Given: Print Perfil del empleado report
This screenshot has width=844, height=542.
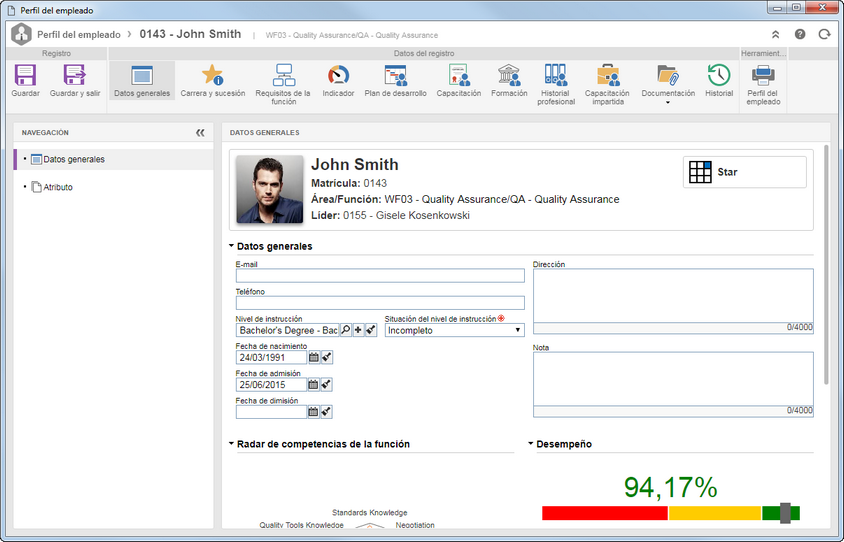Looking at the screenshot, I should [x=763, y=84].
